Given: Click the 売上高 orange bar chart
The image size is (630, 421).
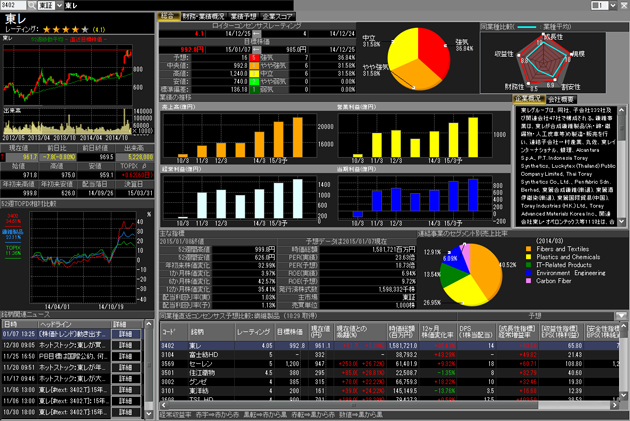Looking at the screenshot, I should (239, 136).
